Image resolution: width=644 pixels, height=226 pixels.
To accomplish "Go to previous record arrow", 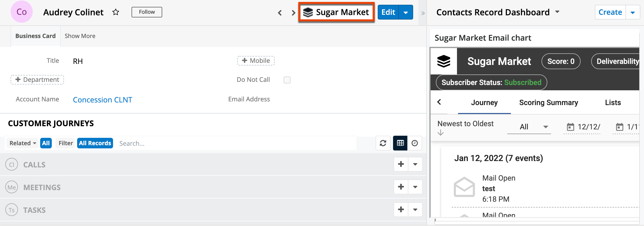I will [280, 12].
